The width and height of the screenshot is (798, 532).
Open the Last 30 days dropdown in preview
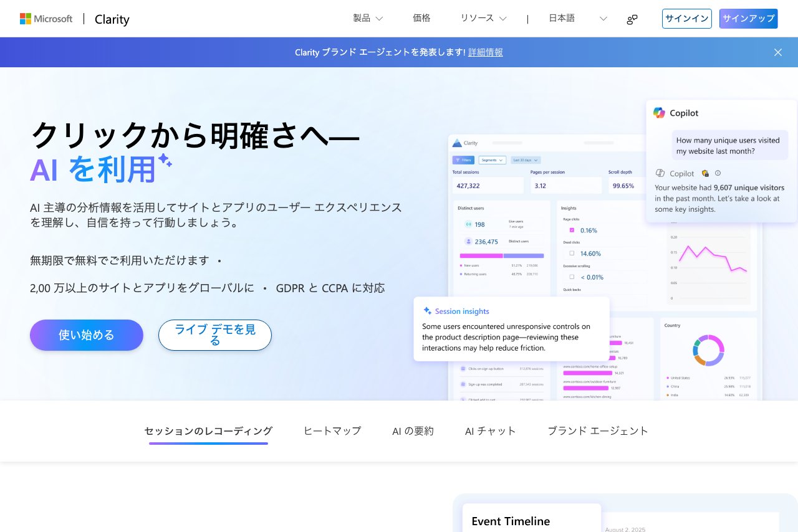pyautogui.click(x=526, y=160)
